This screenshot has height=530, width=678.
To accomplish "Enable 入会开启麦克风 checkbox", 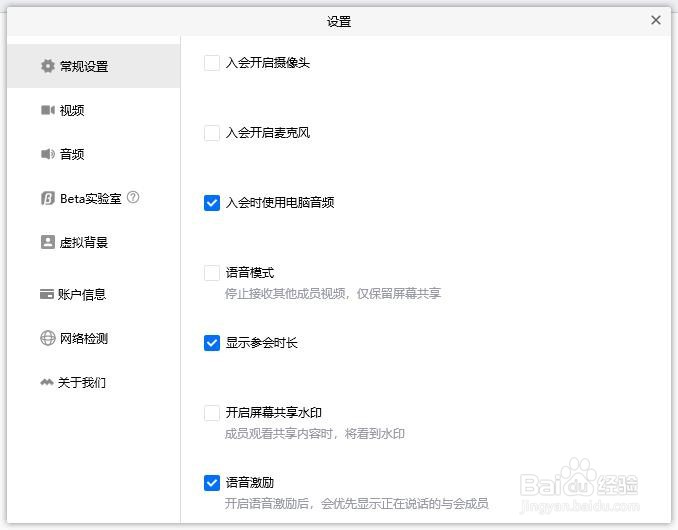I will (x=212, y=133).
